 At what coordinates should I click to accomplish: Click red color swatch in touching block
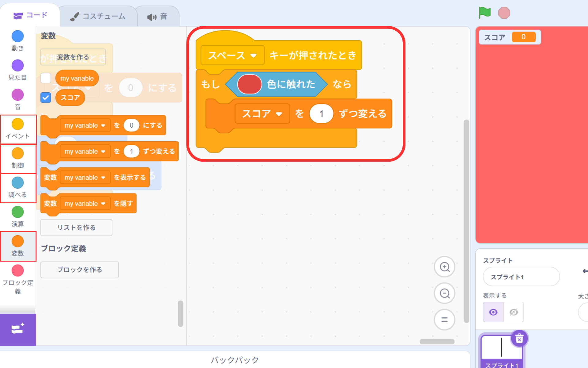coord(249,84)
